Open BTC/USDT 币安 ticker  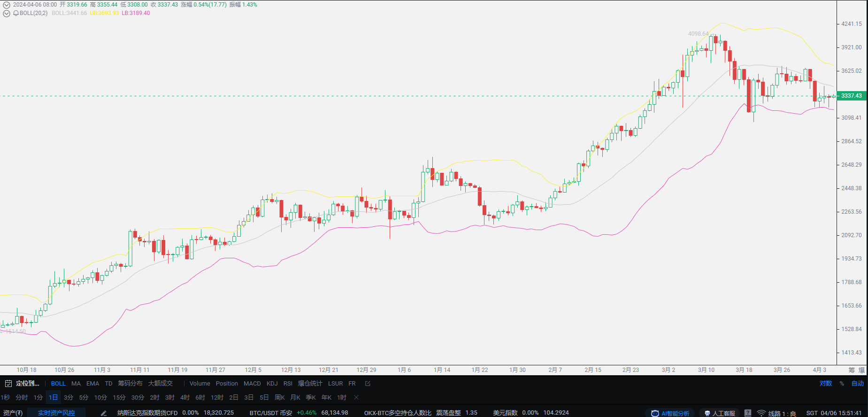(271, 413)
